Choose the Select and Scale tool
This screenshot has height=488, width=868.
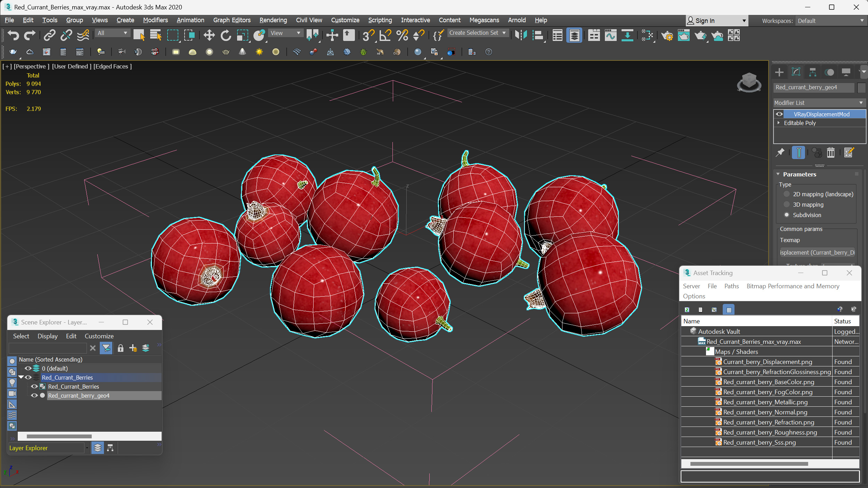point(242,35)
